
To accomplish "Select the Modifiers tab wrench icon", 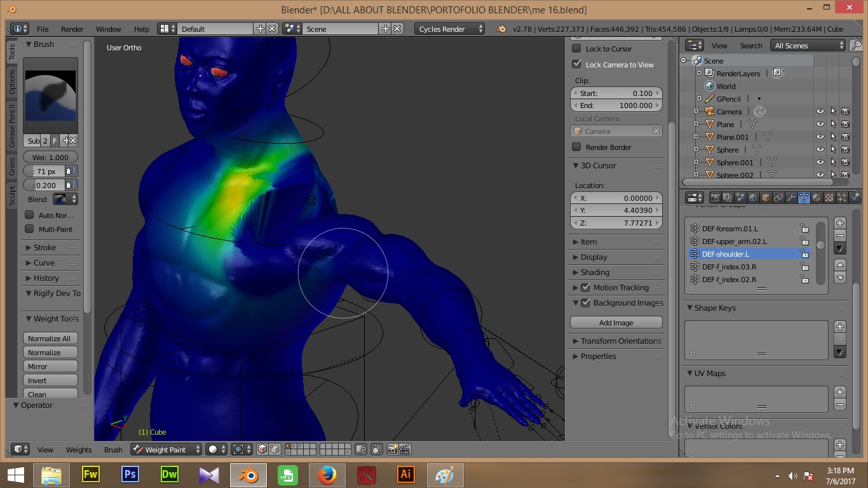I will point(792,198).
